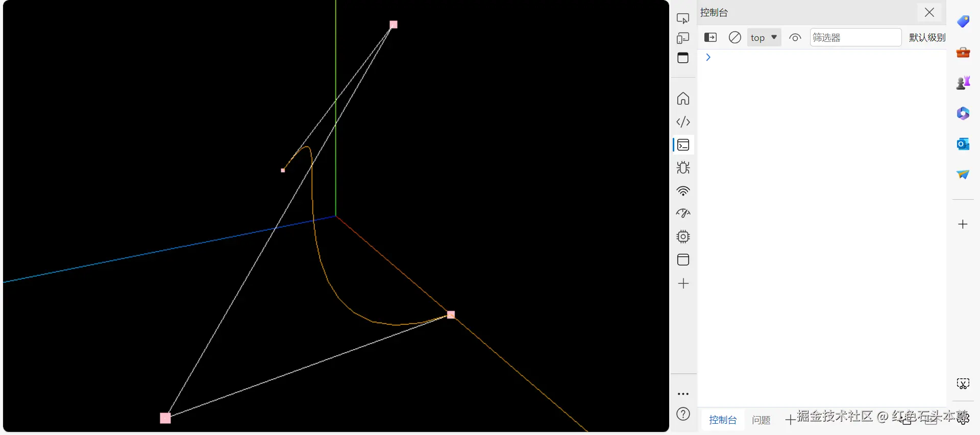Image resolution: width=980 pixels, height=435 pixels.
Task: Add a tool with plus beside 问题
Action: [790, 420]
